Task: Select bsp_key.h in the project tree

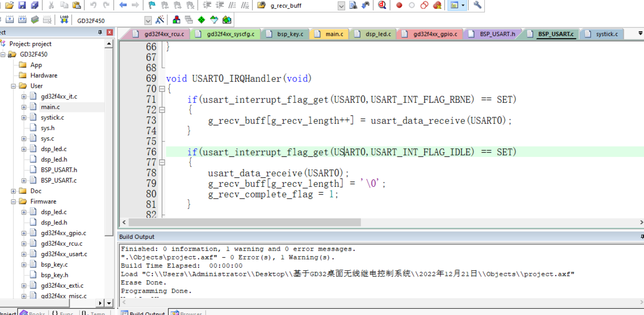Action: [54, 275]
